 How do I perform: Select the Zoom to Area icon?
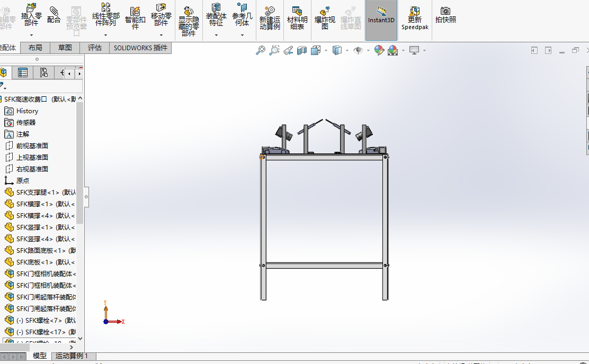click(x=274, y=50)
